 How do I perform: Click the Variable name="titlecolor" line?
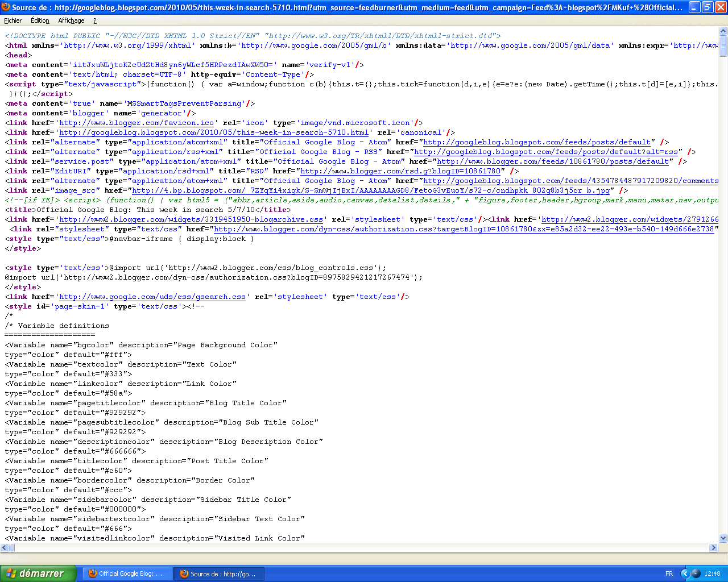coord(136,461)
